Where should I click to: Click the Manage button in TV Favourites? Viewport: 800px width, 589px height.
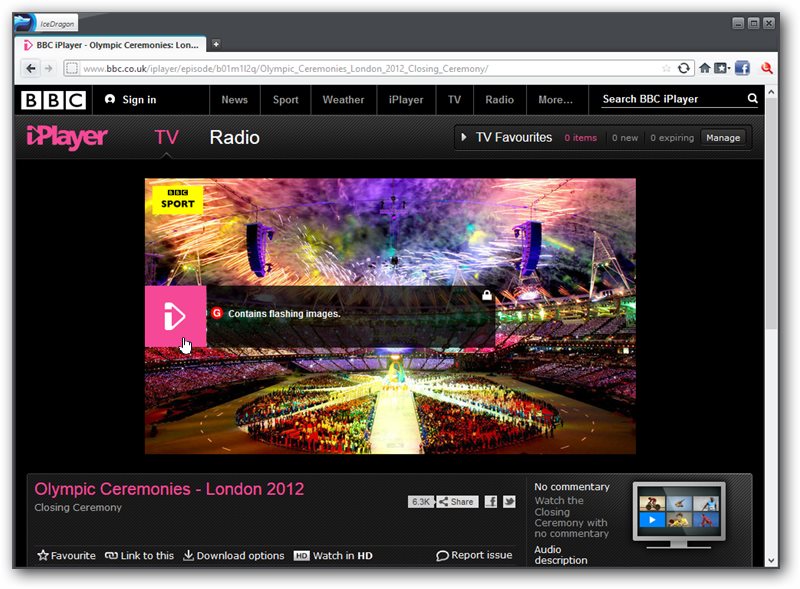pyautogui.click(x=723, y=138)
